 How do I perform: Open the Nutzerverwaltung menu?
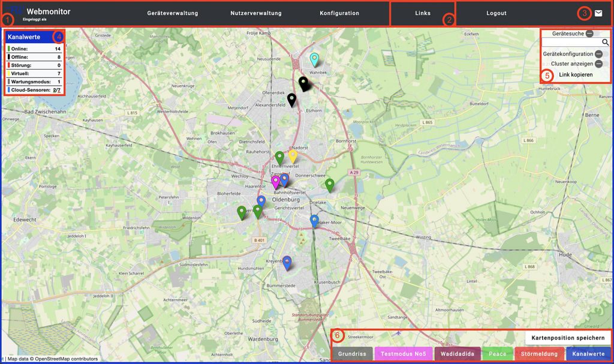tap(256, 13)
